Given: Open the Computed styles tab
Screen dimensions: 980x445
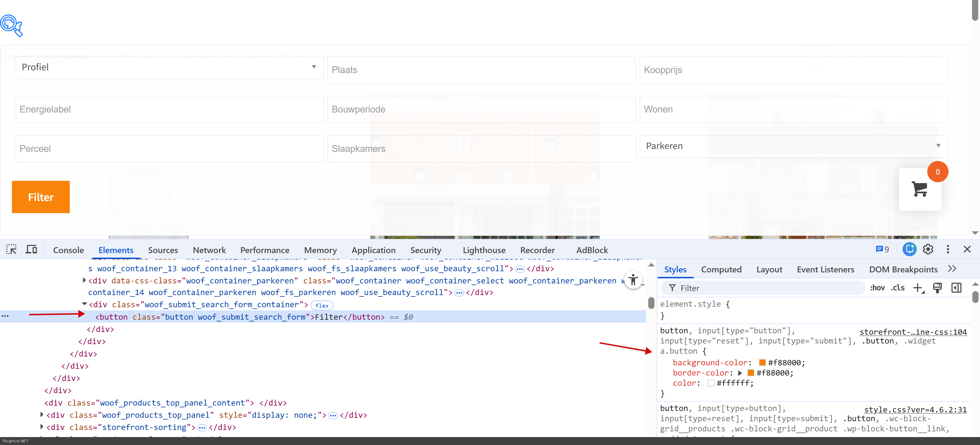Looking at the screenshot, I should point(721,270).
